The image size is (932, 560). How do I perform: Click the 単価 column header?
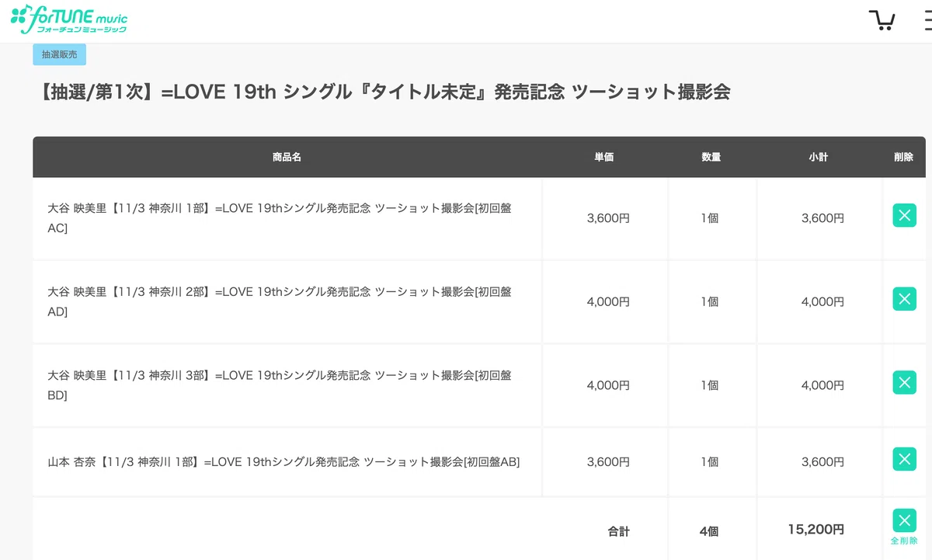pyautogui.click(x=604, y=157)
